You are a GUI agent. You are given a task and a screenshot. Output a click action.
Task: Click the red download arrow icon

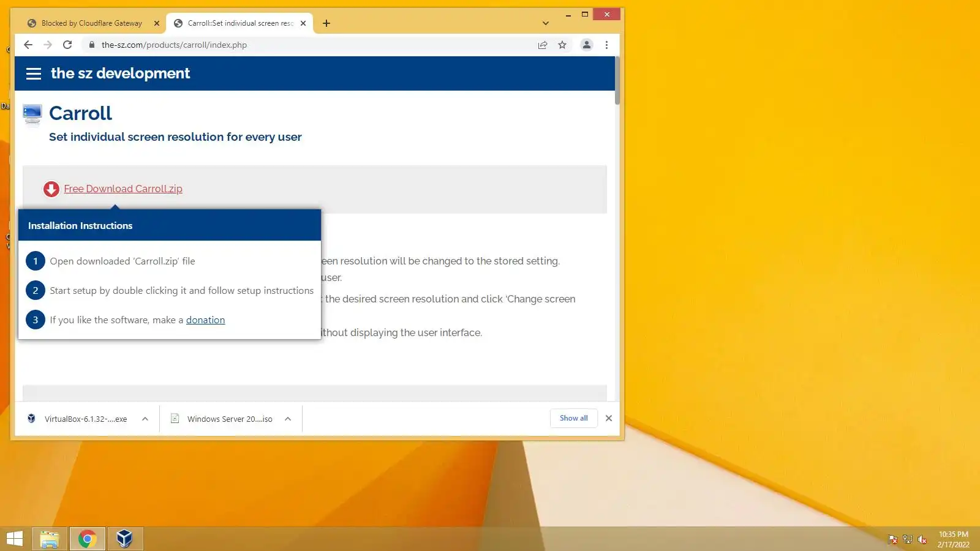click(x=51, y=189)
